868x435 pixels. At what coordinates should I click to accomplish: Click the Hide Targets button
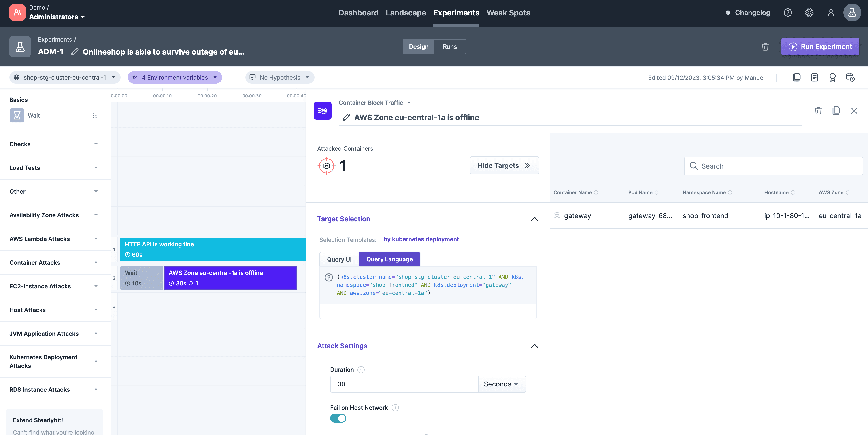[x=504, y=166]
